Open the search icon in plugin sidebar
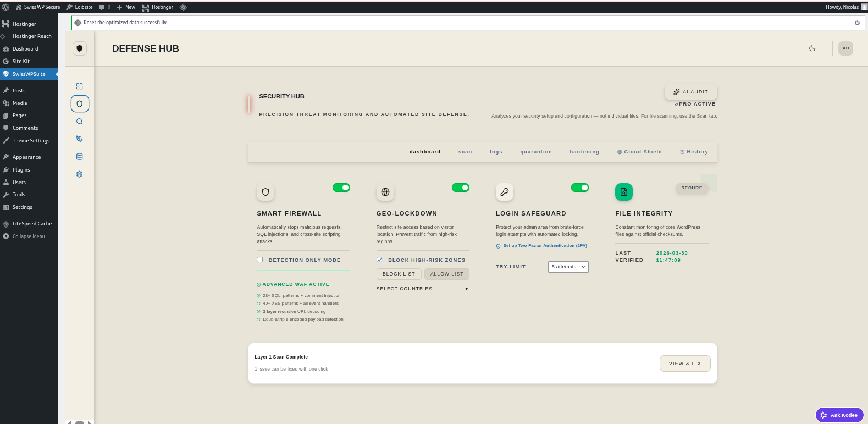This screenshot has width=868, height=424. pos(80,122)
